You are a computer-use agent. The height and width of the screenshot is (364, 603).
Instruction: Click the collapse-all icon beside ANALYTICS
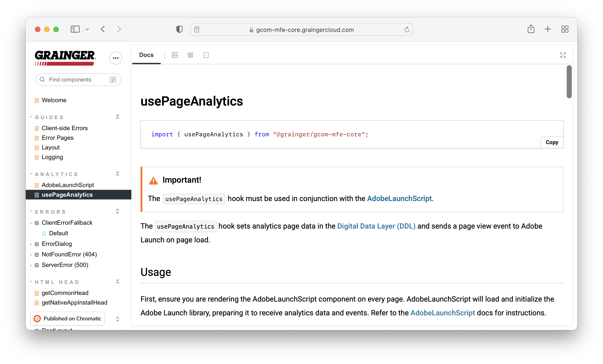tap(118, 174)
